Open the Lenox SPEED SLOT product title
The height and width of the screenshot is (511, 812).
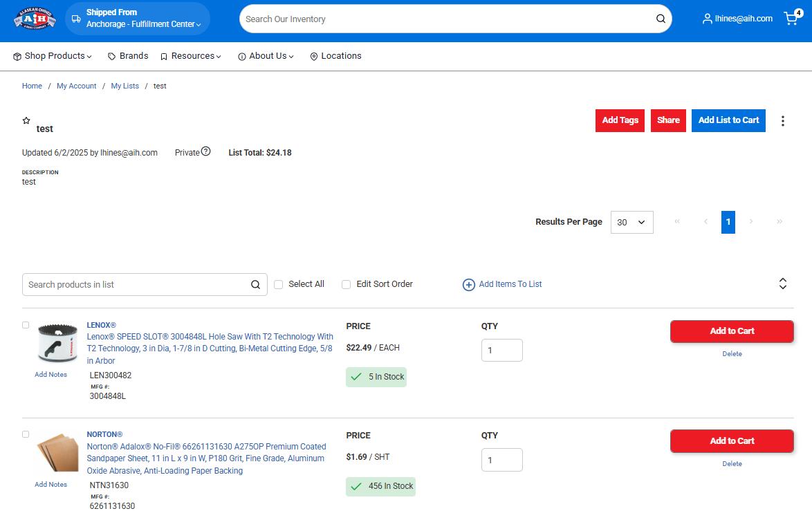click(210, 349)
